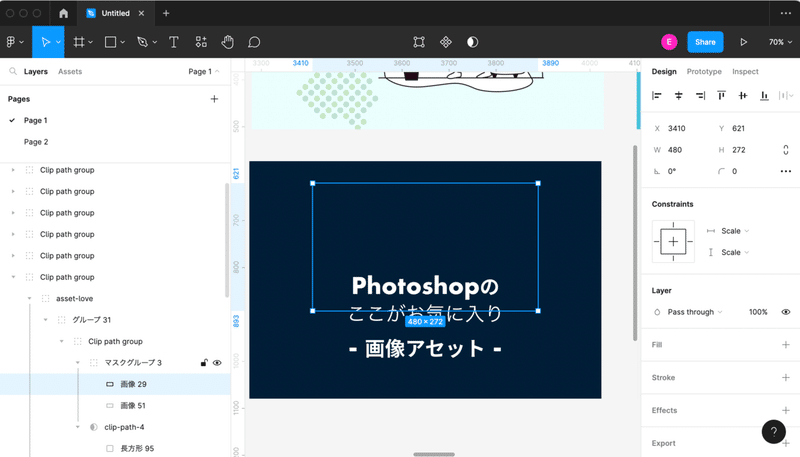Align selection to bottom
This screenshot has width=800, height=457.
point(764,95)
